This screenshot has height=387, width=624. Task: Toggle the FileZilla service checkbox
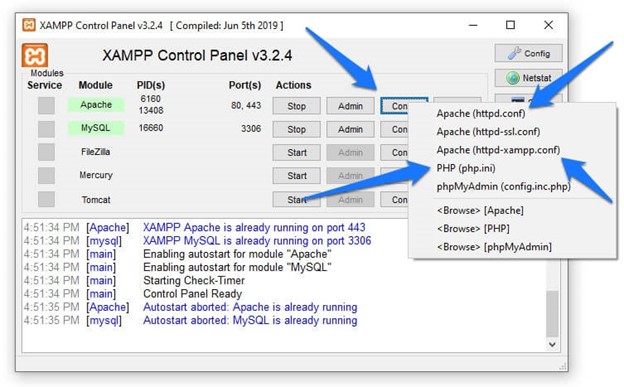pyautogui.click(x=46, y=152)
